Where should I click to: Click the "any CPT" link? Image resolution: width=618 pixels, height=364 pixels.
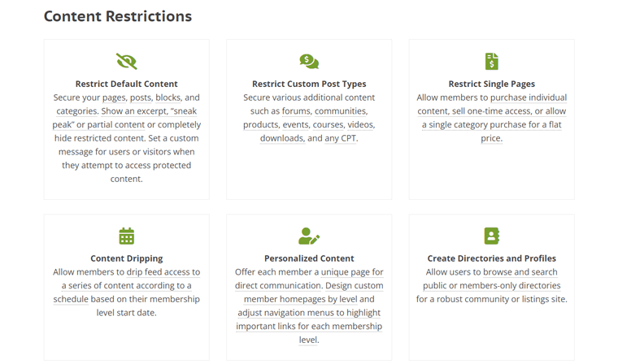click(341, 138)
